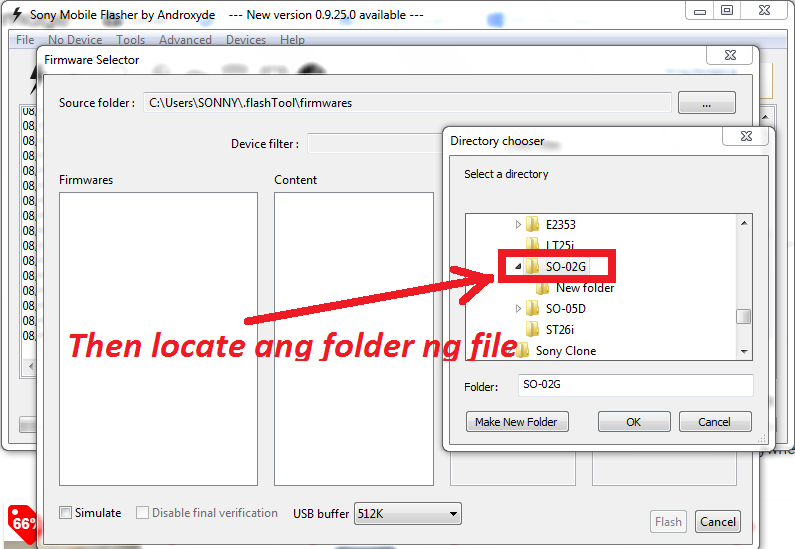Click the directory tree scroll down arrow
This screenshot has height=549, width=795.
point(744,351)
